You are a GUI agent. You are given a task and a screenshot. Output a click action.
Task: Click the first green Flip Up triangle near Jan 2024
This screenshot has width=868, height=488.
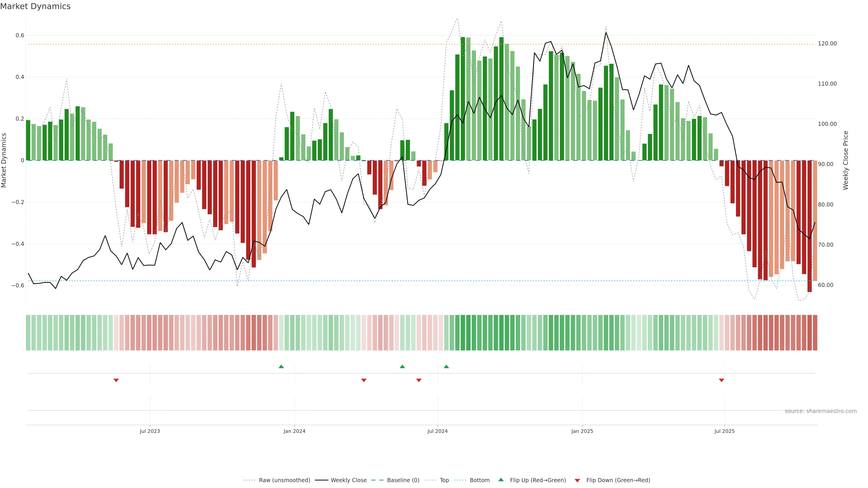coord(281,366)
